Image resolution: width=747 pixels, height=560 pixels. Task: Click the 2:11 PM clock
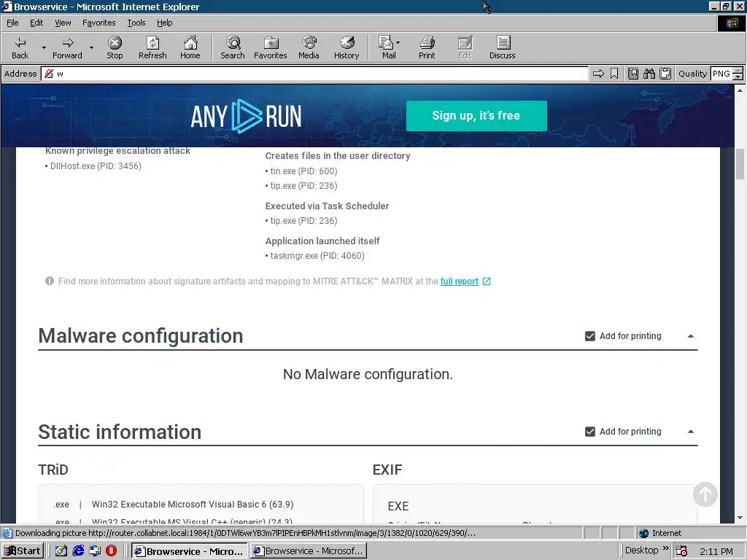coord(716,551)
